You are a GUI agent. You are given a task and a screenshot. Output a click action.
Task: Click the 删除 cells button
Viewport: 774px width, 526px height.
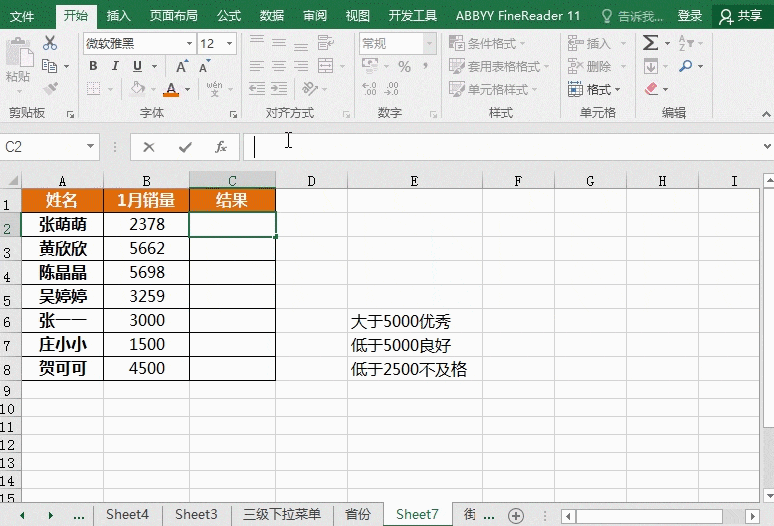point(589,66)
